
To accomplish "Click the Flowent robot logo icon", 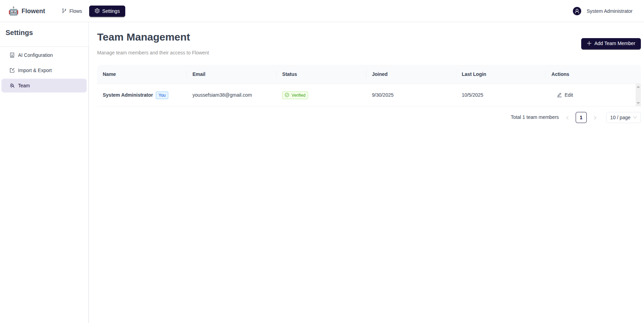I will click(14, 11).
